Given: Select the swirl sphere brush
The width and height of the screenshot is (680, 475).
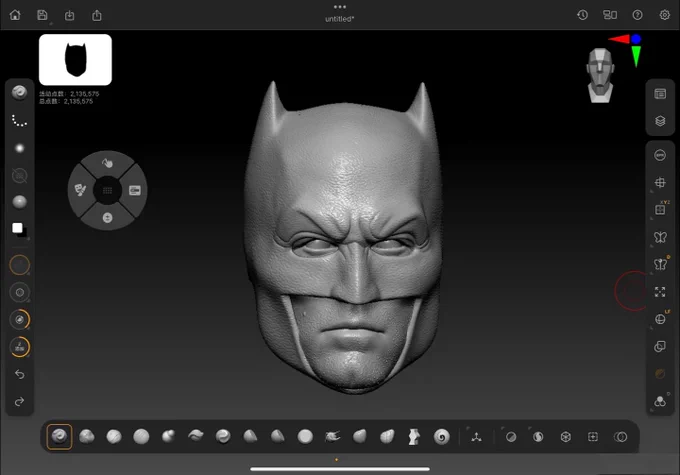Looking at the screenshot, I should (x=223, y=436).
